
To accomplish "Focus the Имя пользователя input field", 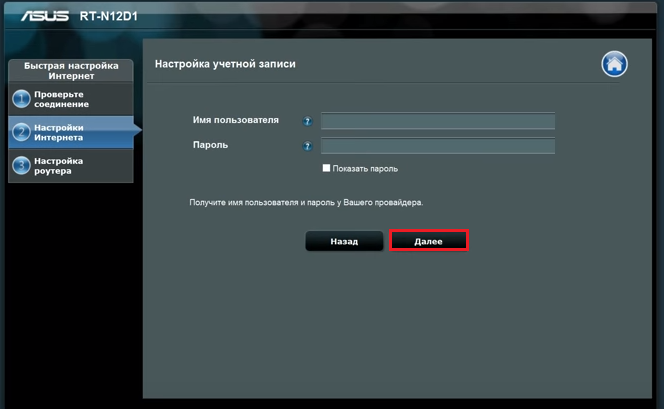I will [x=437, y=122].
